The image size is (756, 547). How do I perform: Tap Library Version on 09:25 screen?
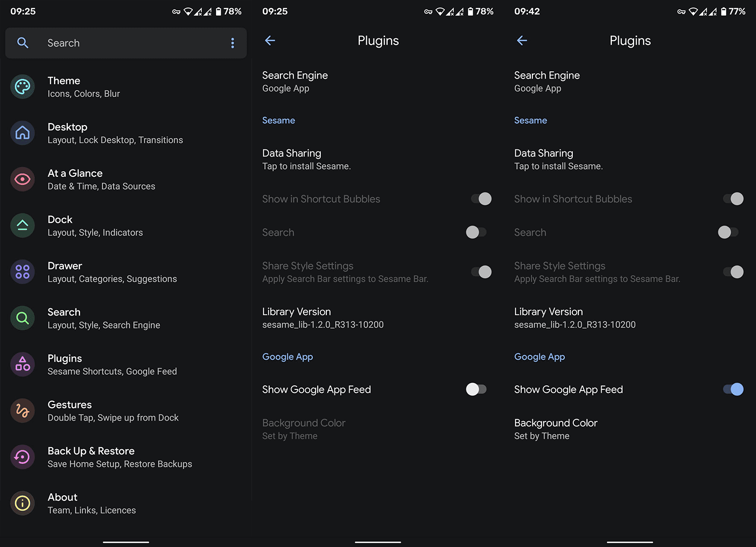377,318
